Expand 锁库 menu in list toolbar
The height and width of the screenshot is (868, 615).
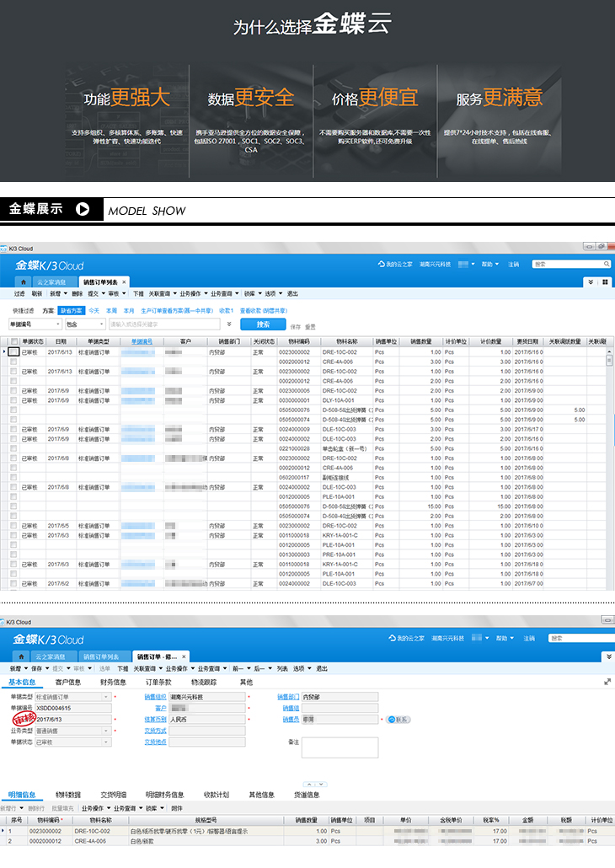[253, 293]
